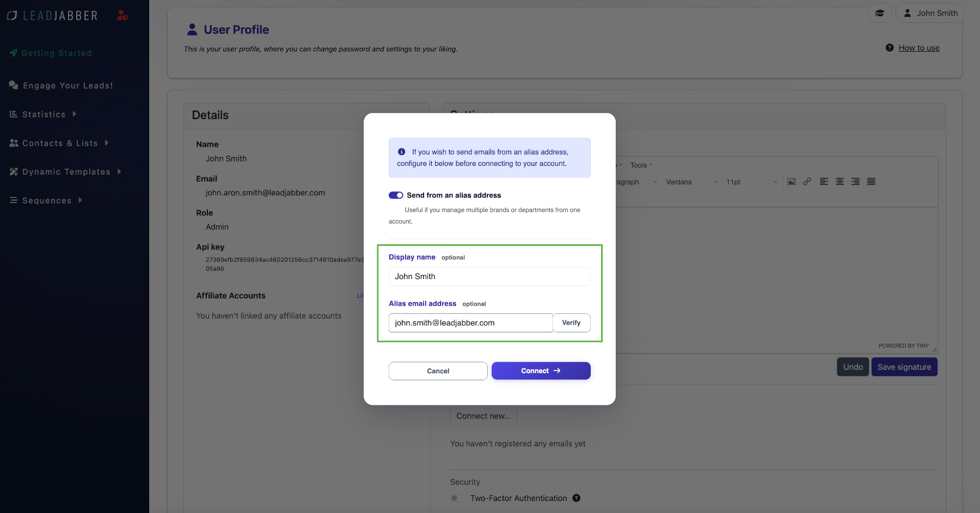
Task: Expand the Dynamic Templates sidebar menu
Action: coord(65,172)
